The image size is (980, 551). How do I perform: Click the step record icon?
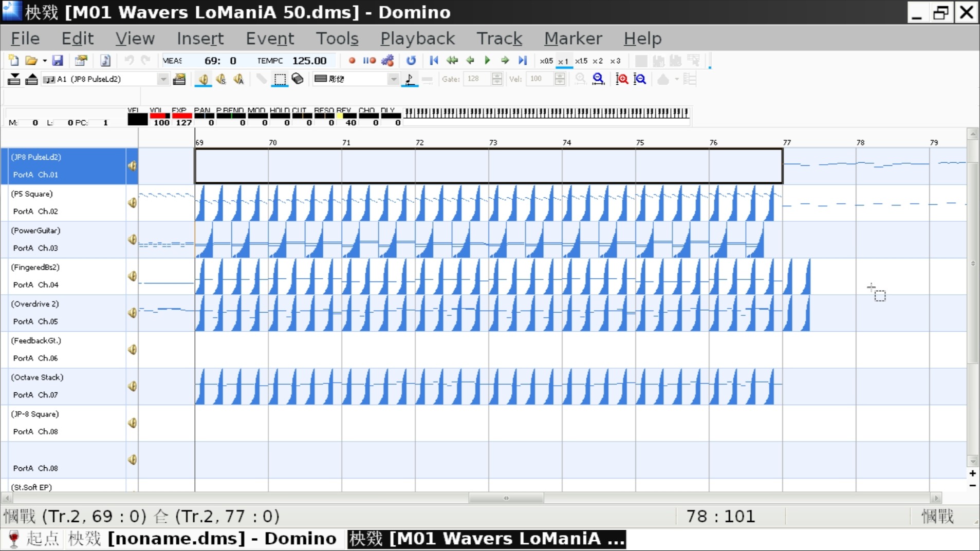(x=369, y=61)
